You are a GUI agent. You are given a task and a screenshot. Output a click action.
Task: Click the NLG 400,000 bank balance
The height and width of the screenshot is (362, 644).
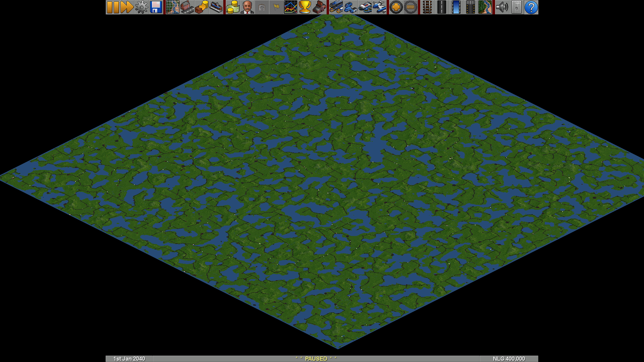coord(509,359)
